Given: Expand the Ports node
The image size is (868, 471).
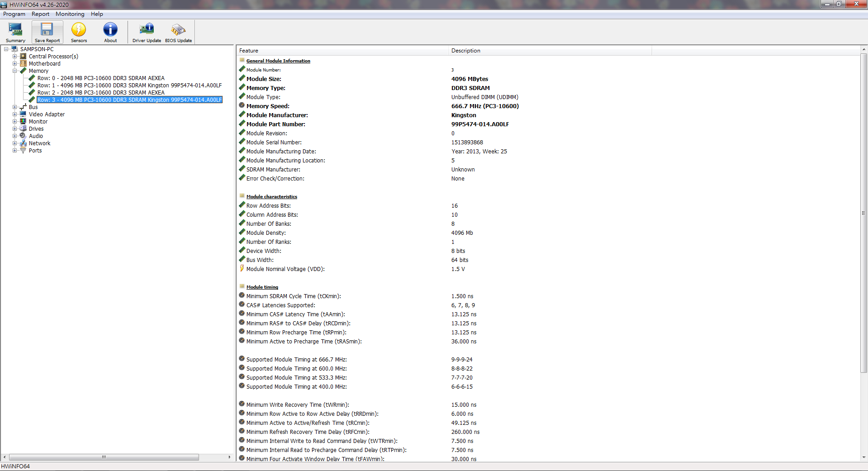Looking at the screenshot, I should pyautogui.click(x=15, y=151).
